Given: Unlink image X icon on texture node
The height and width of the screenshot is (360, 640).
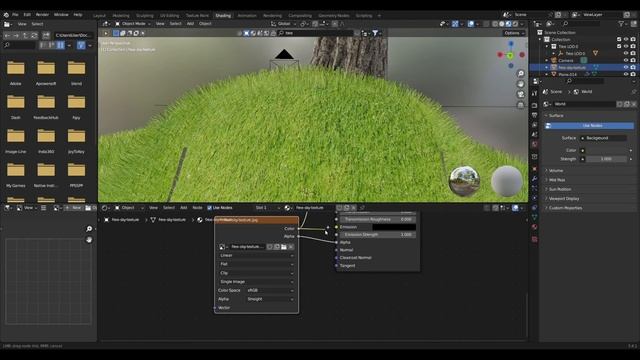Looking at the screenshot, I should [291, 247].
